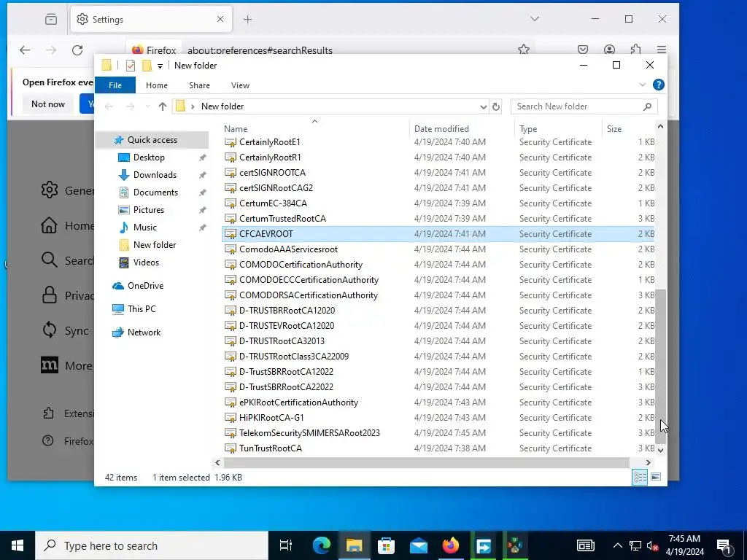Select Network in navigation pane
The width and height of the screenshot is (747, 560).
[x=144, y=332]
